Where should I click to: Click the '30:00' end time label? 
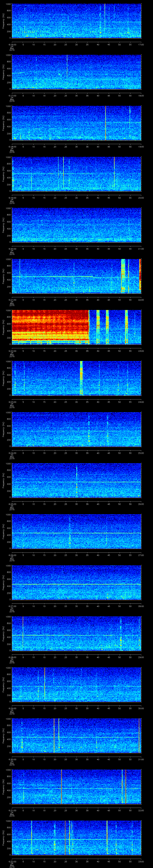(141, 708)
